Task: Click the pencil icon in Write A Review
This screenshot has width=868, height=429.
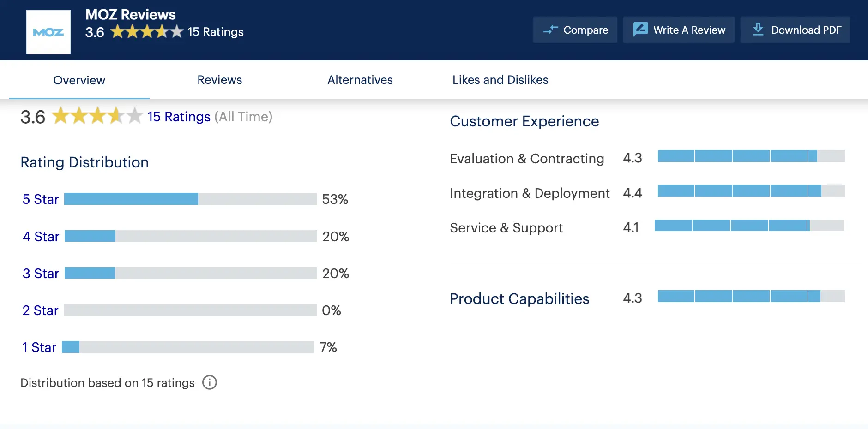Action: click(x=641, y=30)
